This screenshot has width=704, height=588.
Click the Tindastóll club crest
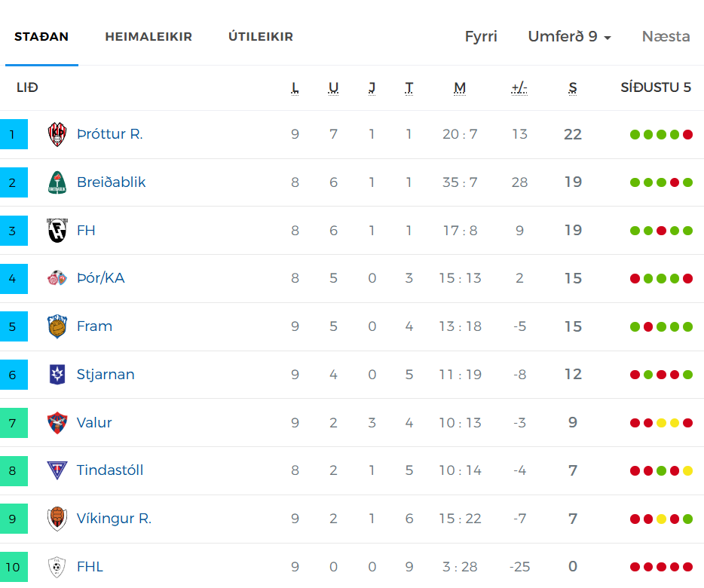[57, 470]
